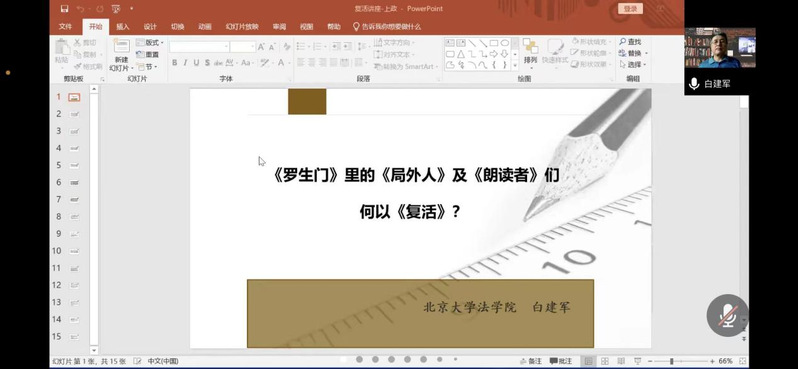Click the Sign in (登录) button
Image resolution: width=798 pixels, height=369 pixels.
tap(630, 9)
